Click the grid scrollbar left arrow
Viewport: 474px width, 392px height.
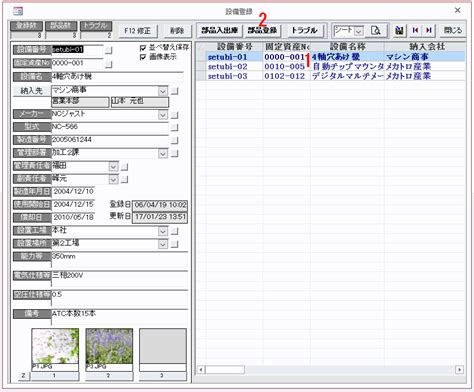(201, 369)
